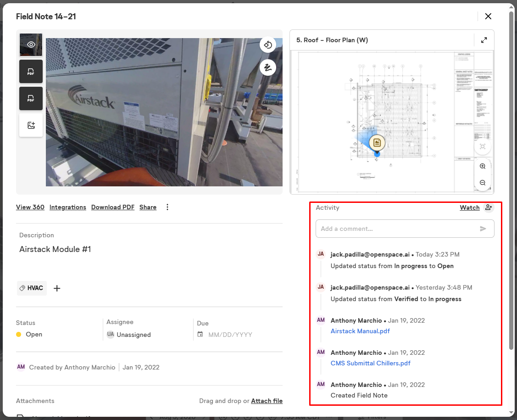Download this field note as PDF
This screenshot has height=420, width=517.
112,207
